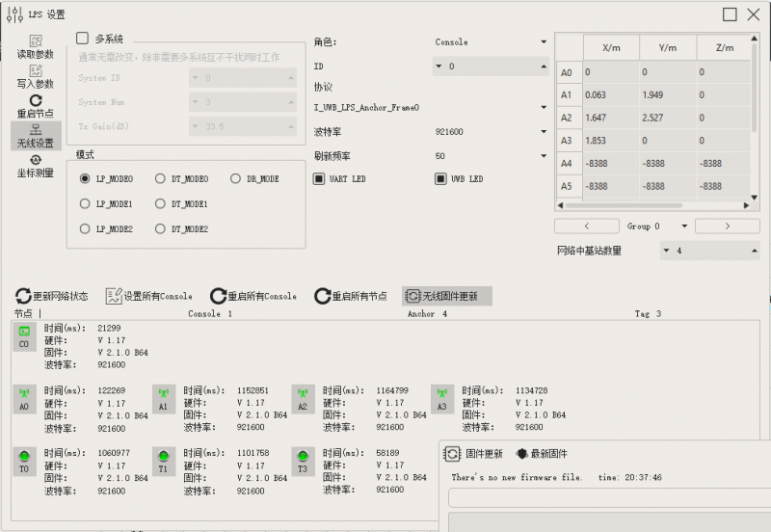The height and width of the screenshot is (532, 771).
Task: Click the "Anchor 4" node count label
Action: [x=427, y=313]
